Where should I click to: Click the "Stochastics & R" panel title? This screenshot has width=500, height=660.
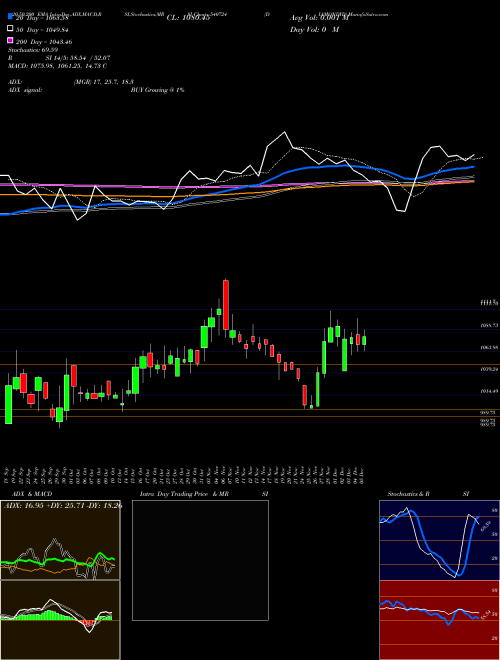pos(409,494)
